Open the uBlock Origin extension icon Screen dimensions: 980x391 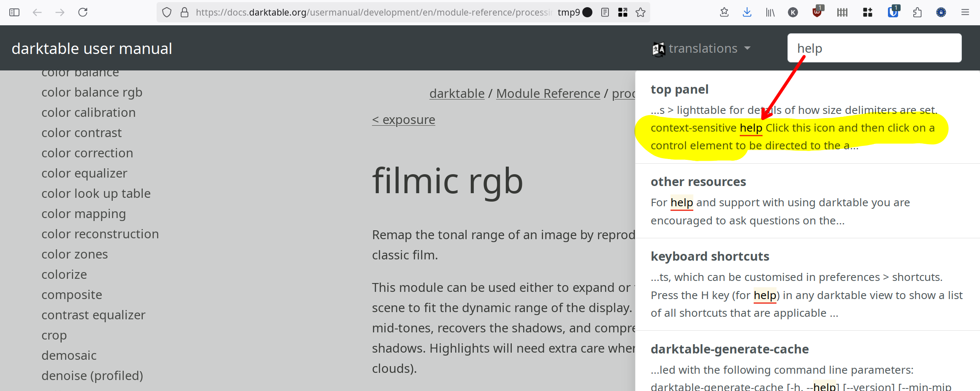coord(817,12)
